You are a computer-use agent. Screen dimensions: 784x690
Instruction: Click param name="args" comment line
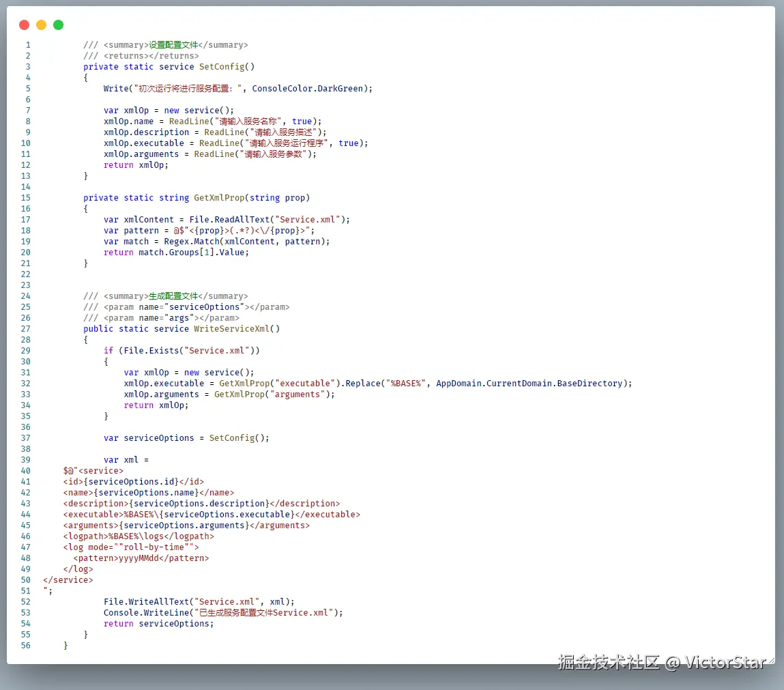coord(161,319)
